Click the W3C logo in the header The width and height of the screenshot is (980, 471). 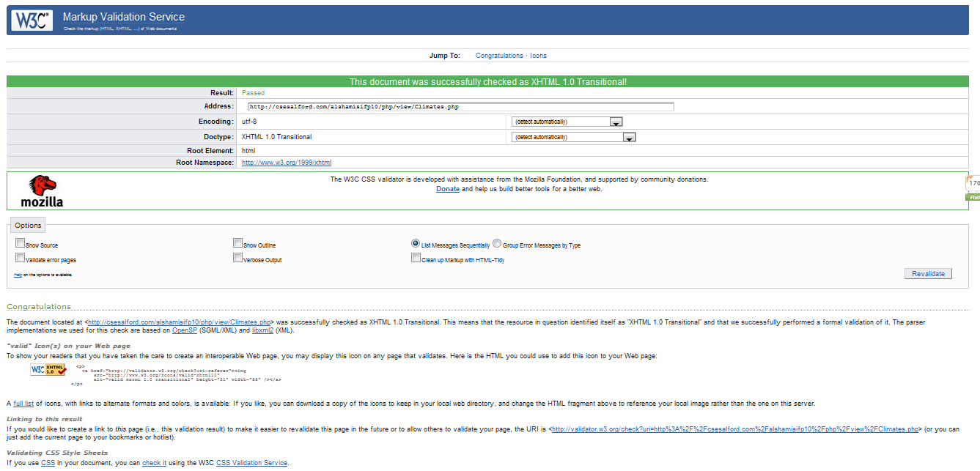point(31,20)
